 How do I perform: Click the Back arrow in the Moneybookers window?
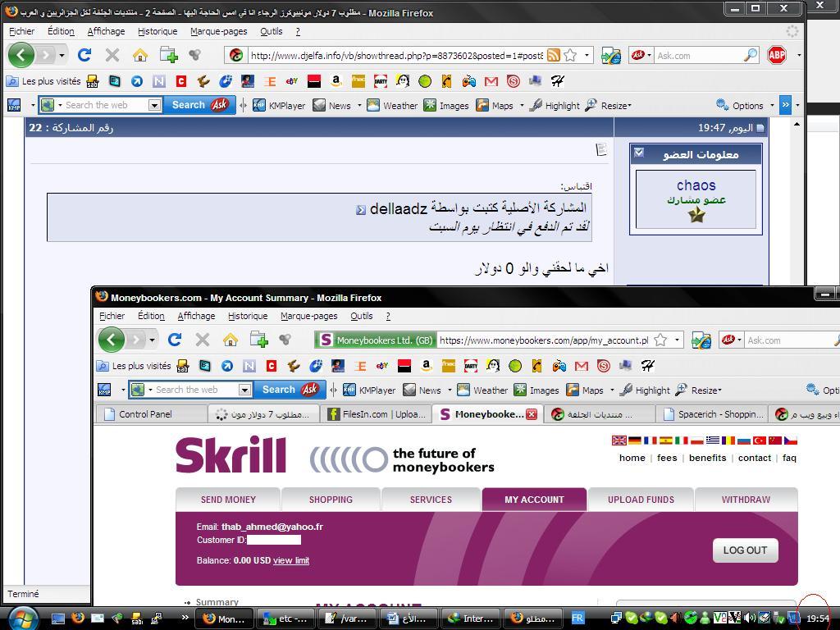tap(111, 340)
